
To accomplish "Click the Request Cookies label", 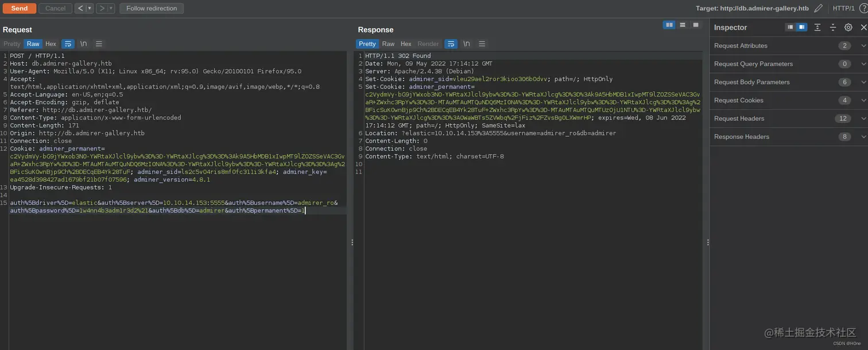I will [x=739, y=101].
